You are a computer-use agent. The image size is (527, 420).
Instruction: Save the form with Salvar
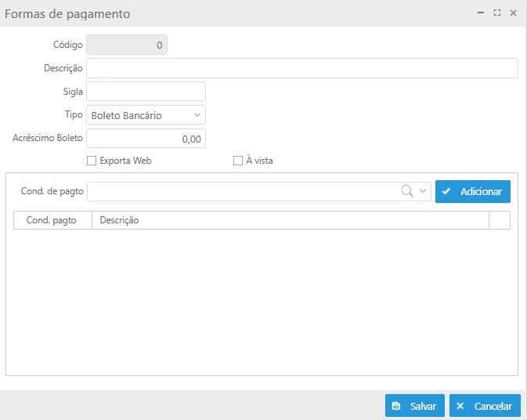click(x=415, y=406)
